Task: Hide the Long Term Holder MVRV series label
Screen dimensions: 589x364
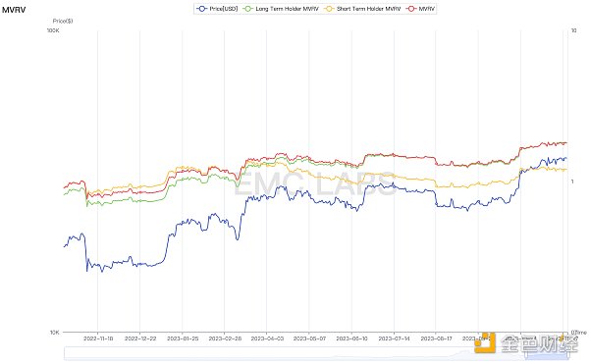Action: [287, 8]
